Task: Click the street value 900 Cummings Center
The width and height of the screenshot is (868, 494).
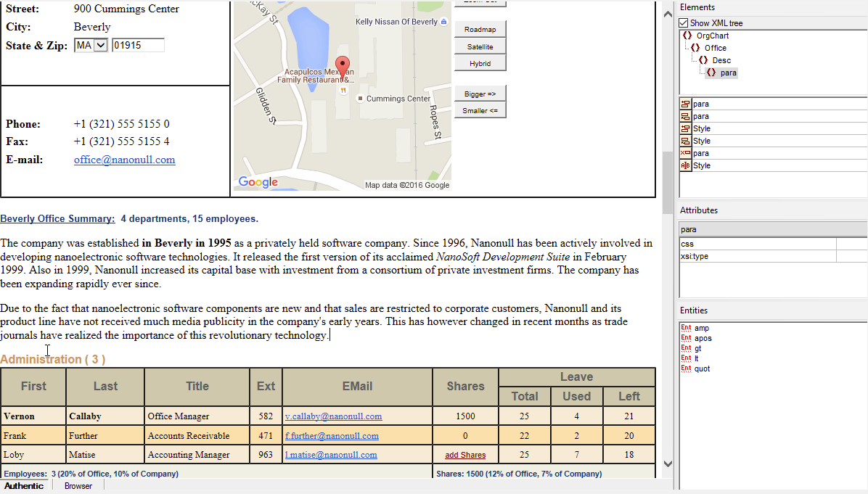Action: tap(126, 9)
